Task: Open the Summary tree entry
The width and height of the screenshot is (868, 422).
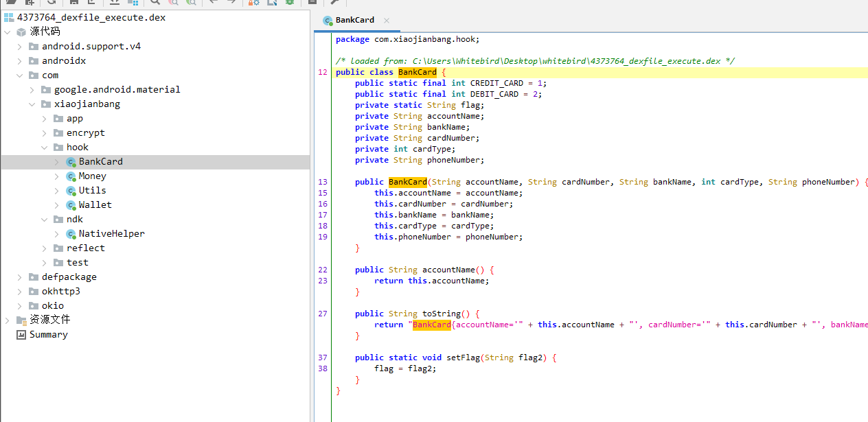Action: (x=48, y=335)
